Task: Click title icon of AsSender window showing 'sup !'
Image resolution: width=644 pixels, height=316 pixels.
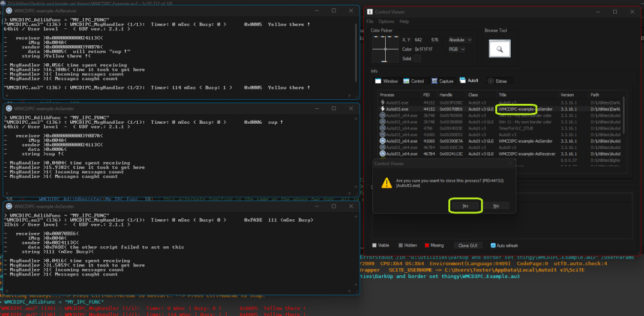Action: (x=10, y=108)
